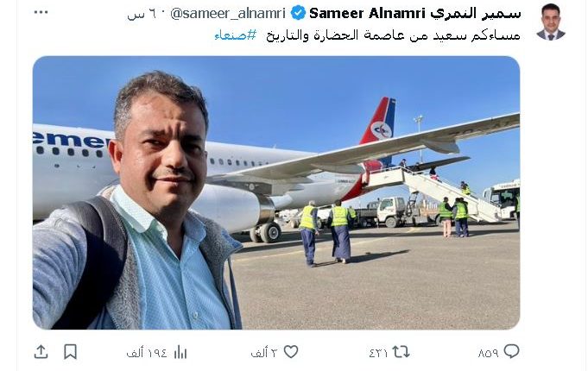Screen dimensions: 588x371
Task: Click the ٨٥٩ replies count
Action: pyautogui.click(x=488, y=353)
